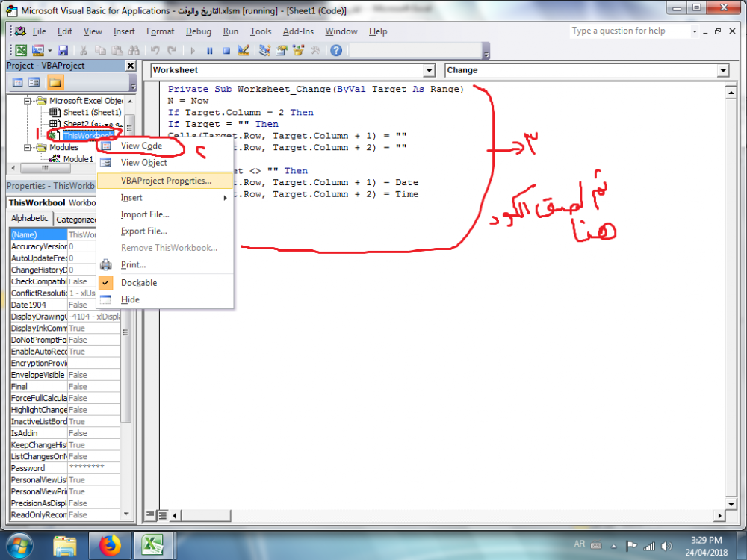747x560 pixels.
Task: Click the Insert UserForm toolbar icon
Action: [x=37, y=50]
